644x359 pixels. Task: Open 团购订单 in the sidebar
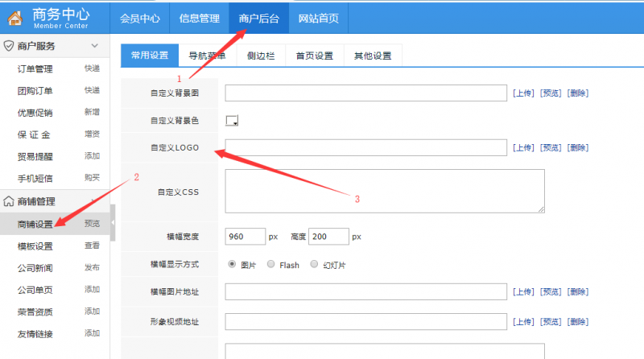point(35,91)
